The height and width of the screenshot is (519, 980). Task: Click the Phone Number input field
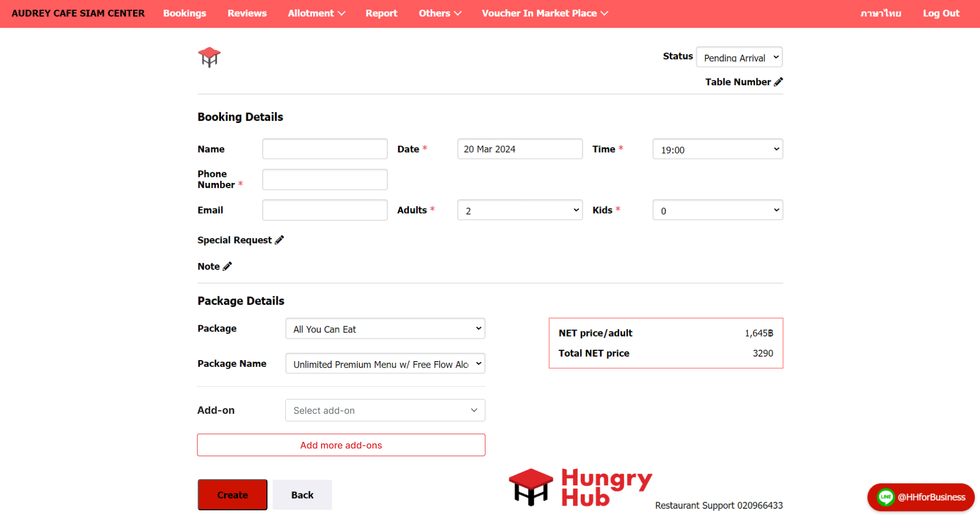click(x=325, y=180)
